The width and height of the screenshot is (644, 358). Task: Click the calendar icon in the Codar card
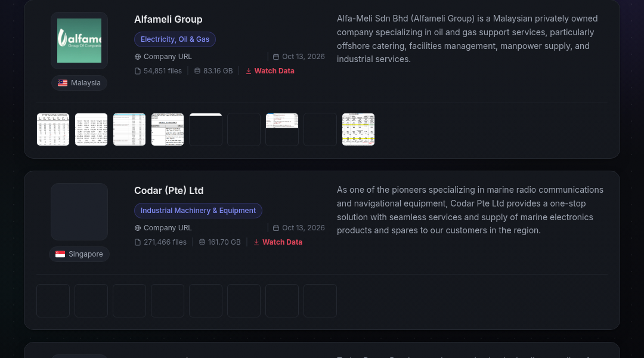(x=276, y=228)
